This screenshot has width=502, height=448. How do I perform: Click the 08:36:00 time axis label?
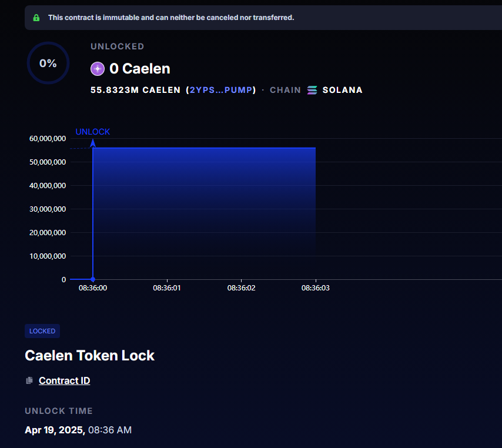93,288
